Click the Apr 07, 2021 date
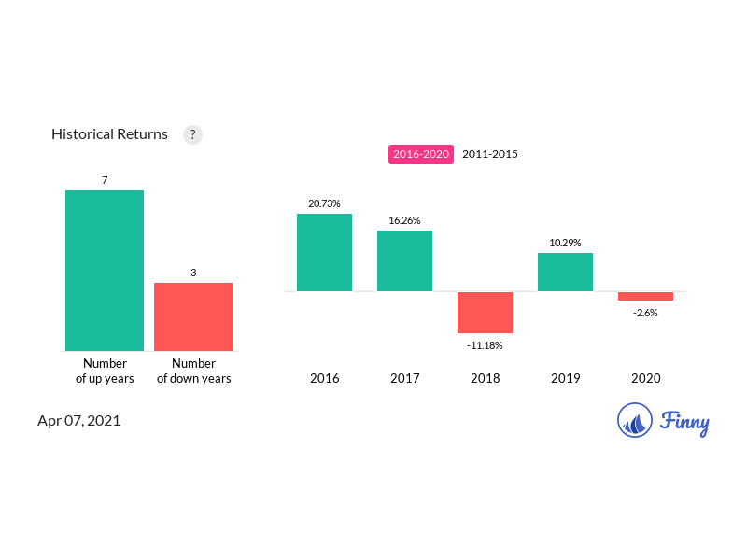 (x=79, y=421)
